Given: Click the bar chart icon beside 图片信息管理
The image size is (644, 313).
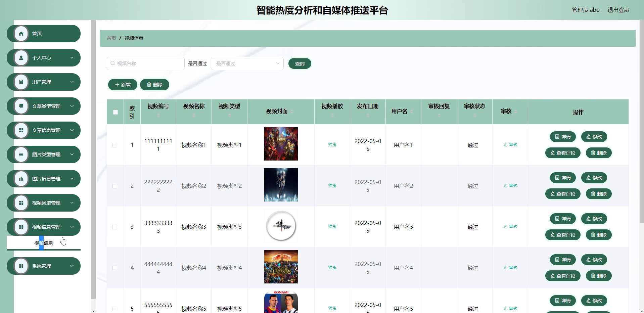Looking at the screenshot, I should (x=21, y=179).
